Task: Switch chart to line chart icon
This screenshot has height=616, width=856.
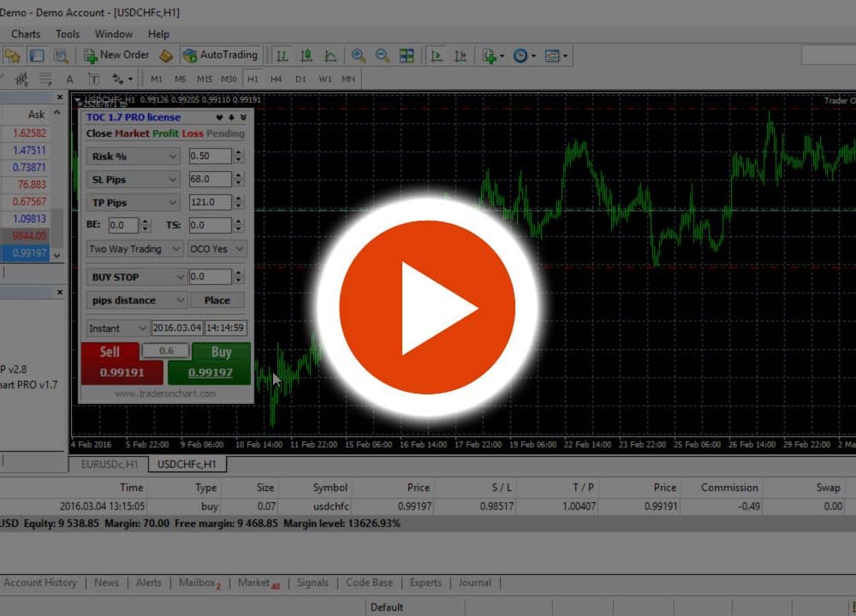Action: (x=330, y=56)
